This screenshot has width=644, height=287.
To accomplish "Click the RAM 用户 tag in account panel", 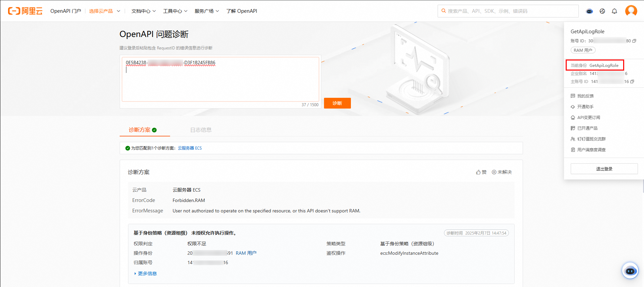I will [x=583, y=50].
